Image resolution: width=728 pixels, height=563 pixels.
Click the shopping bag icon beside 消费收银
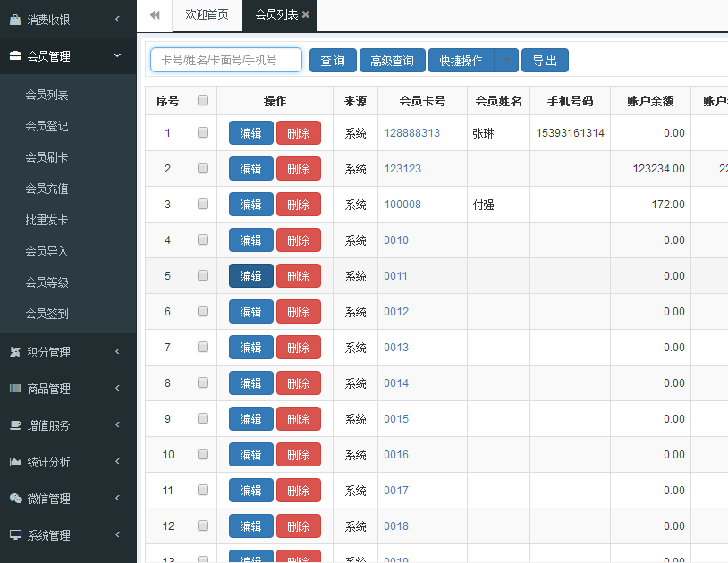tap(15, 20)
